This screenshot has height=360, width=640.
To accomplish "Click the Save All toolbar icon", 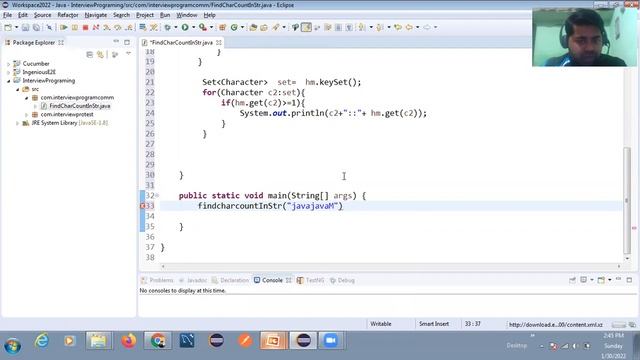I will coord(36,27).
